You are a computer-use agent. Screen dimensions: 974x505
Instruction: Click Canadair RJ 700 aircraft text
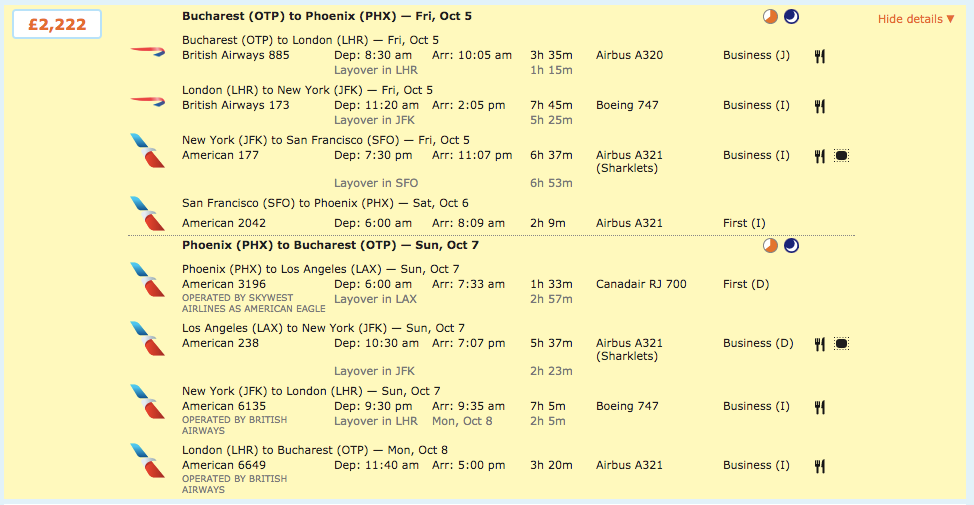pyautogui.click(x=641, y=284)
